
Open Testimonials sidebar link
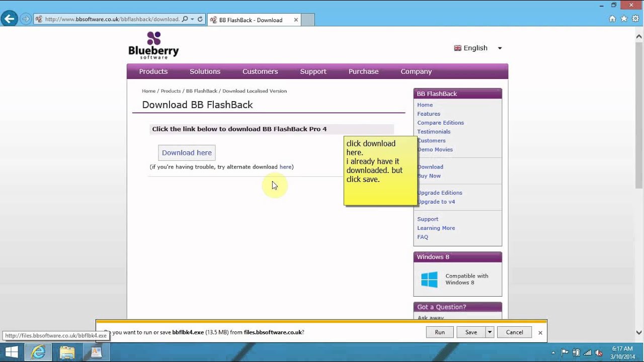(434, 132)
